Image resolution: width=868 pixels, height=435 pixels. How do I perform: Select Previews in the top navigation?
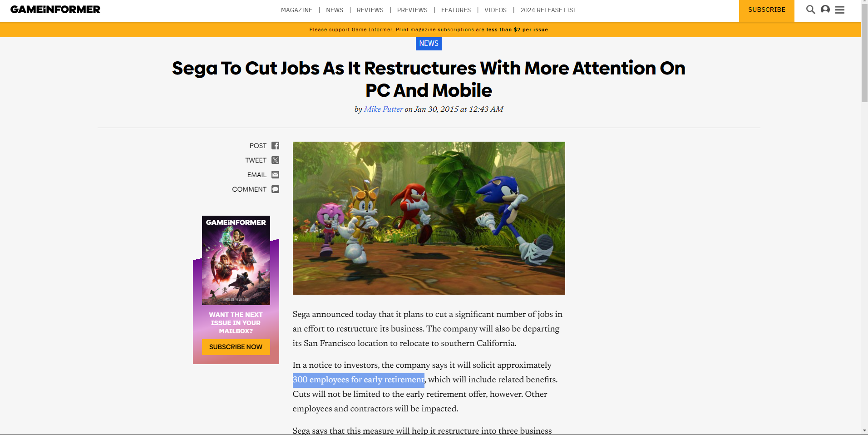[412, 10]
